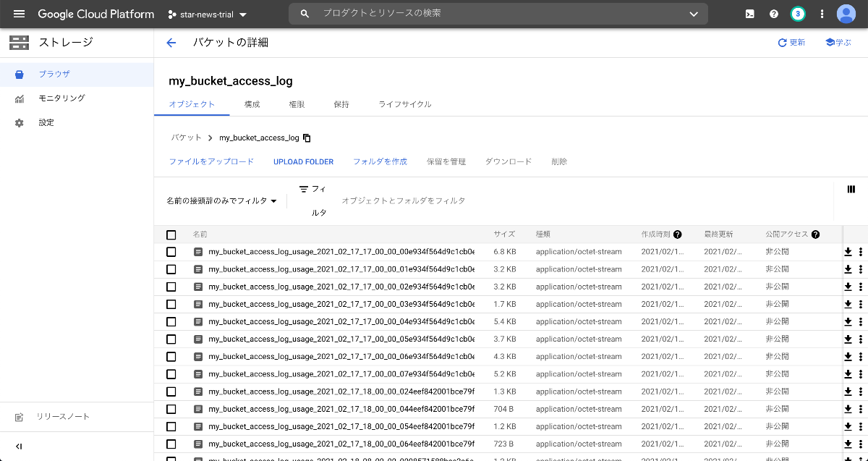Open the 024eef842001bce79f log file link
868x461 pixels.
point(341,392)
